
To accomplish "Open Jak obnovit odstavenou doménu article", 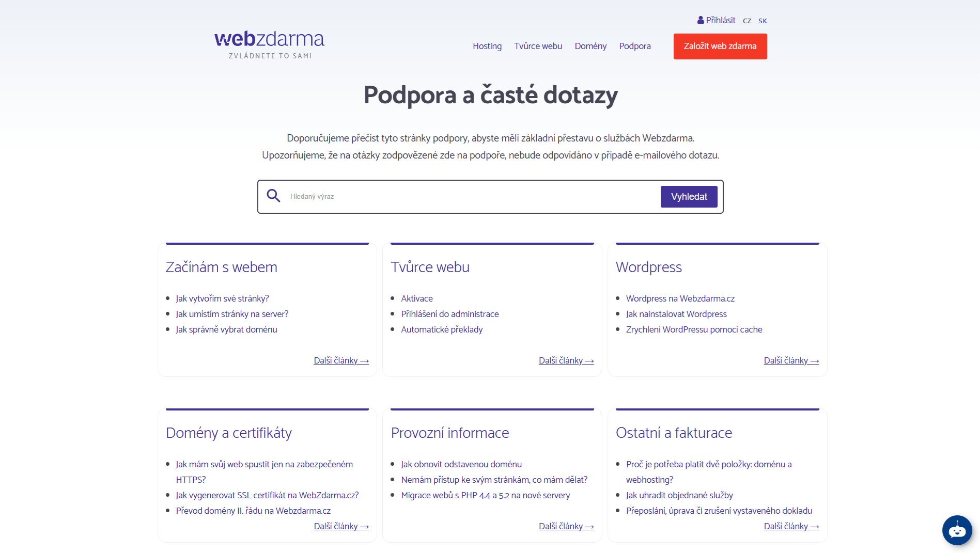I will pos(461,464).
